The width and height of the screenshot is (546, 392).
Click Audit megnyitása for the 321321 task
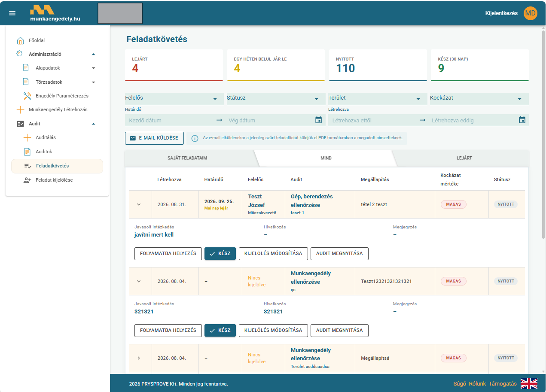tap(339, 331)
